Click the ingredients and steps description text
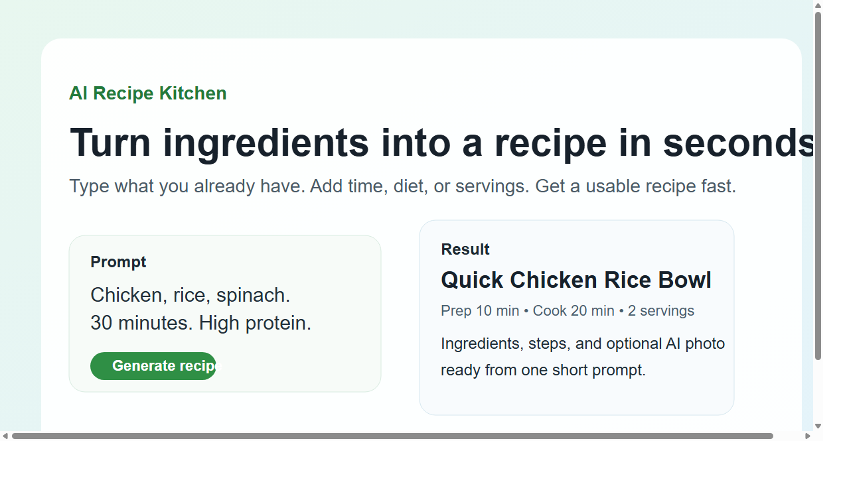This screenshot has height=504, width=843. point(583,356)
